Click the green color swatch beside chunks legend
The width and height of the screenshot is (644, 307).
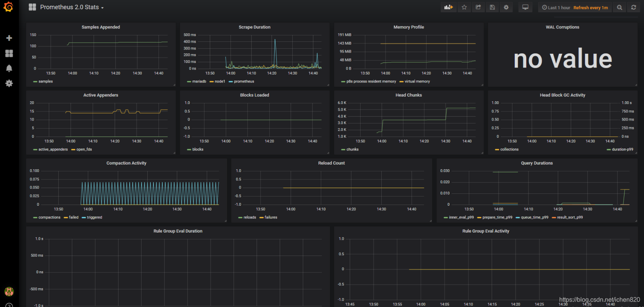pyautogui.click(x=343, y=150)
